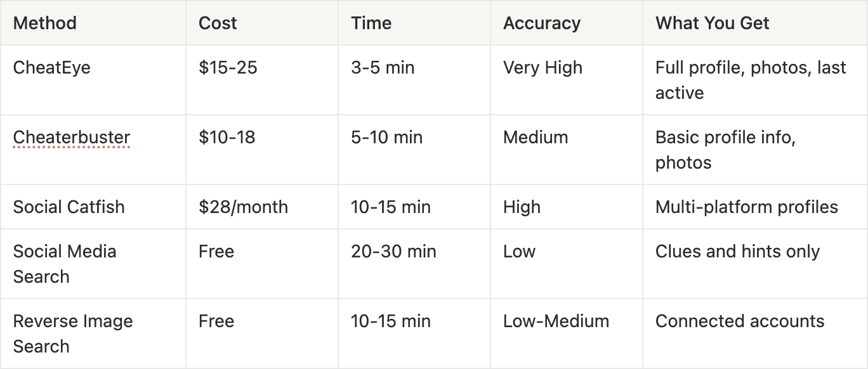
Task: Click the 3-5 min time cell
Action: [383, 68]
